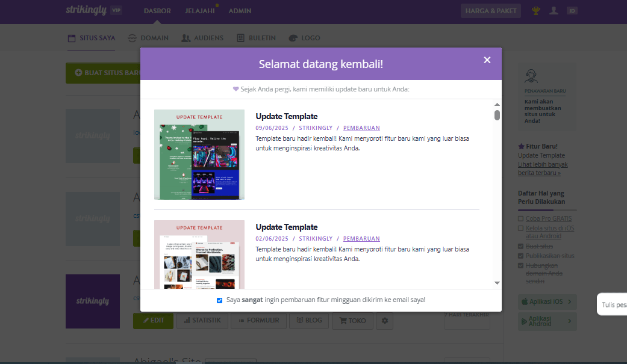
Task: Click the HARGA & PAKET button
Action: pos(491,11)
